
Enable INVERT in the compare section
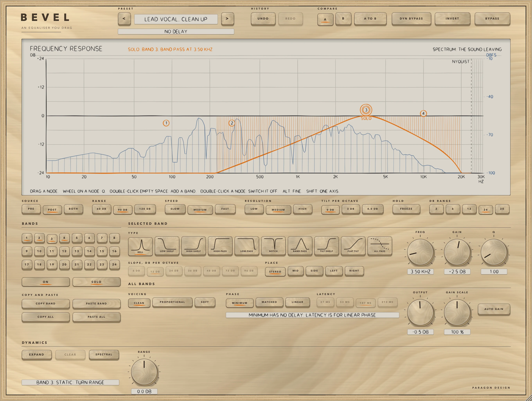tap(452, 19)
